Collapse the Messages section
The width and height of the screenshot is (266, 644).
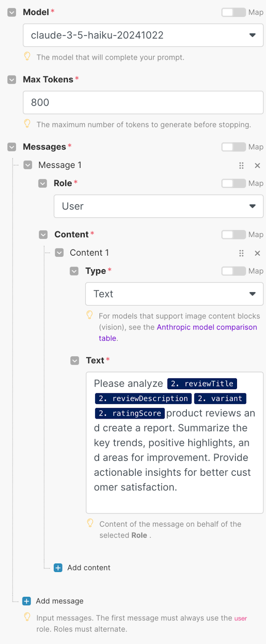click(12, 147)
